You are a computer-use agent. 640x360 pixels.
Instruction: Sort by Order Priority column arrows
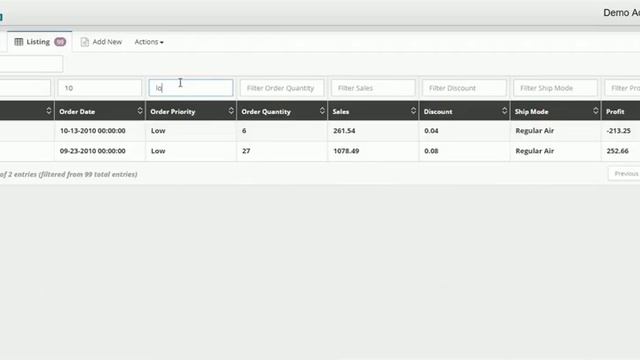pos(231,111)
